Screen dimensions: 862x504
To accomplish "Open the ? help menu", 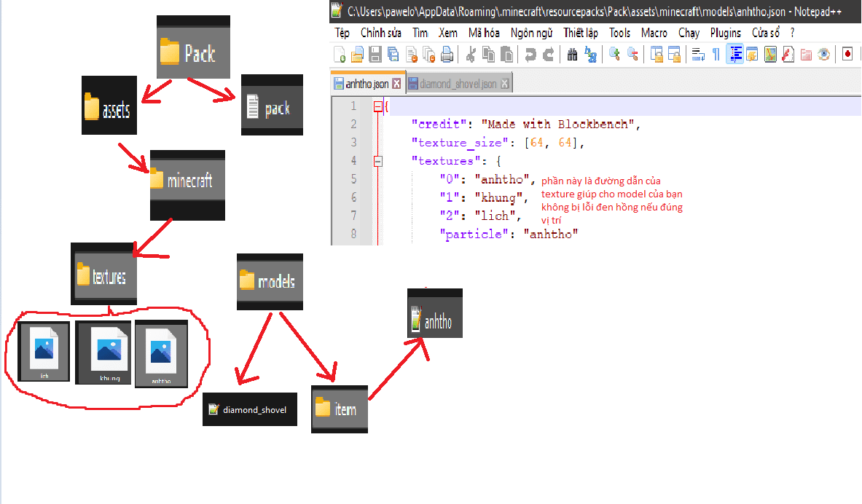I will [792, 33].
